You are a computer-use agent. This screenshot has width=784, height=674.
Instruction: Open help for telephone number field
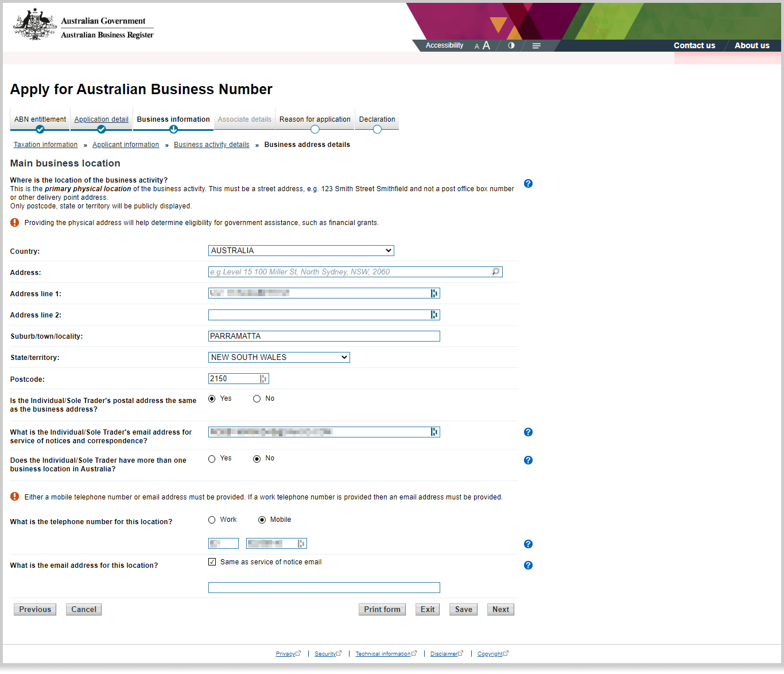[528, 544]
